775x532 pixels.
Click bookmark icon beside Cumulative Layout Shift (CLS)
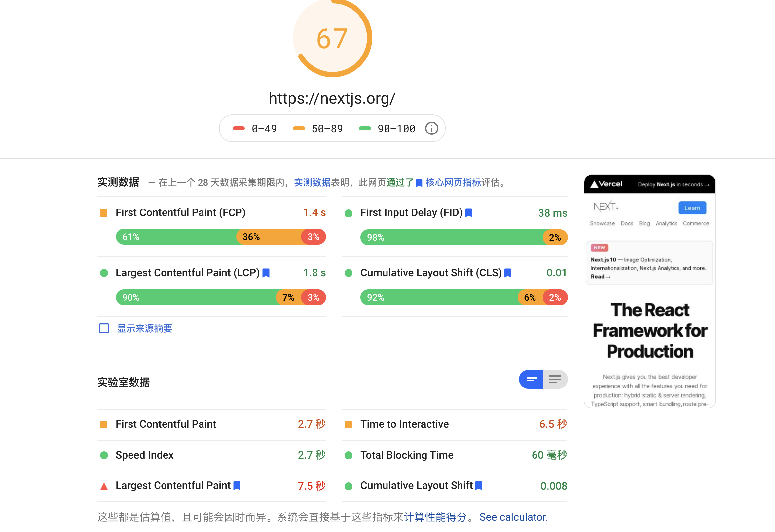pos(508,273)
